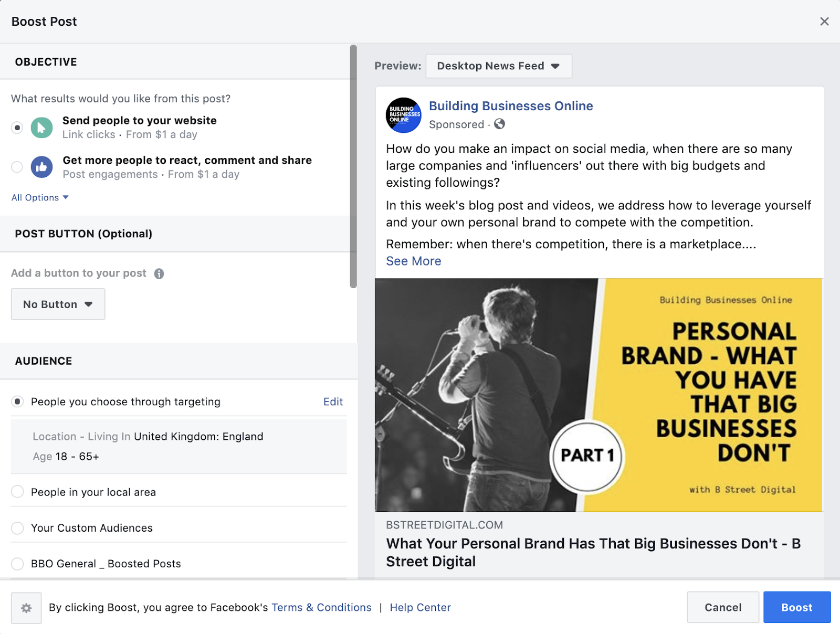The width and height of the screenshot is (840, 634).
Task: Click the Edit link for the targeting audience
Action: tap(333, 401)
